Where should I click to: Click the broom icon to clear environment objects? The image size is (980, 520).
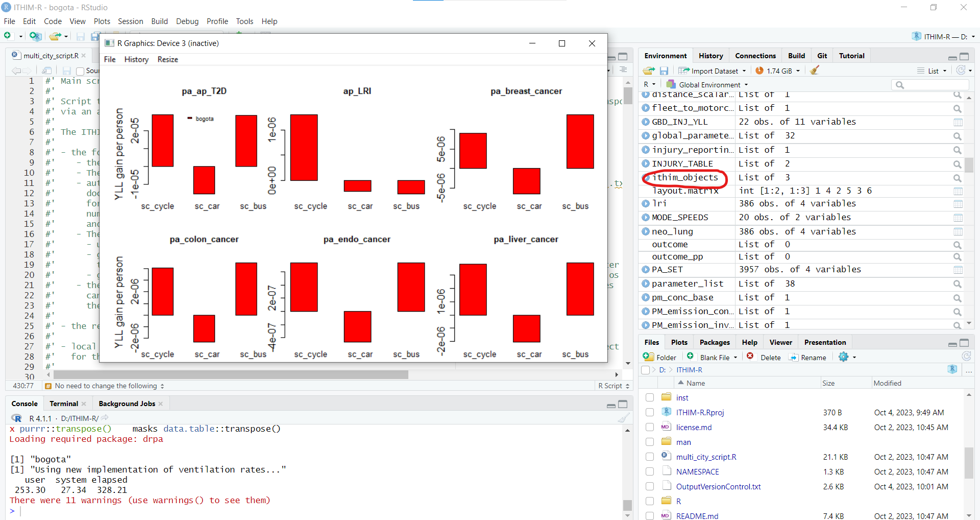(x=815, y=70)
